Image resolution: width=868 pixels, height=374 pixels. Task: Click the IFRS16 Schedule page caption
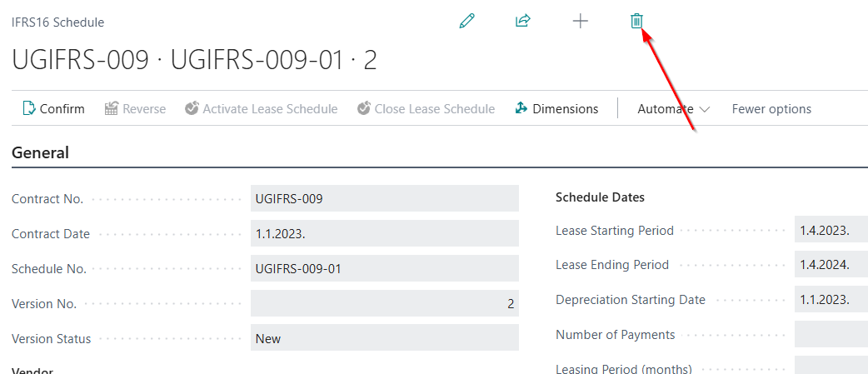[x=57, y=22]
